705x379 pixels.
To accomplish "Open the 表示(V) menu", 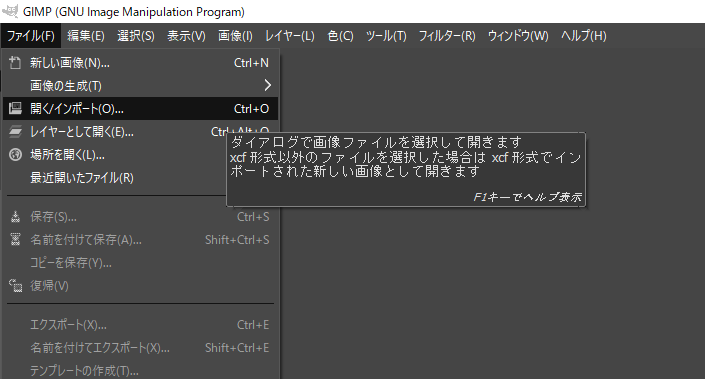I will [x=186, y=36].
